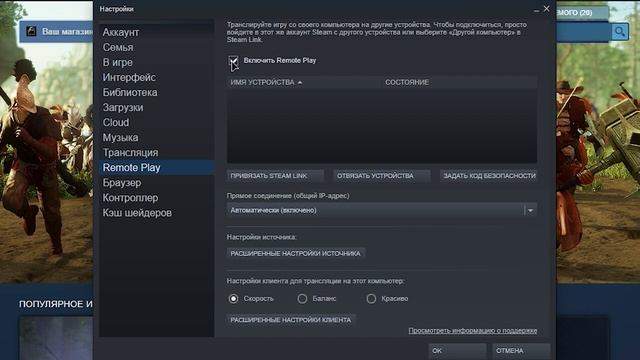Select the Баланс radio option
This screenshot has height=360, width=640.
pyautogui.click(x=302, y=299)
